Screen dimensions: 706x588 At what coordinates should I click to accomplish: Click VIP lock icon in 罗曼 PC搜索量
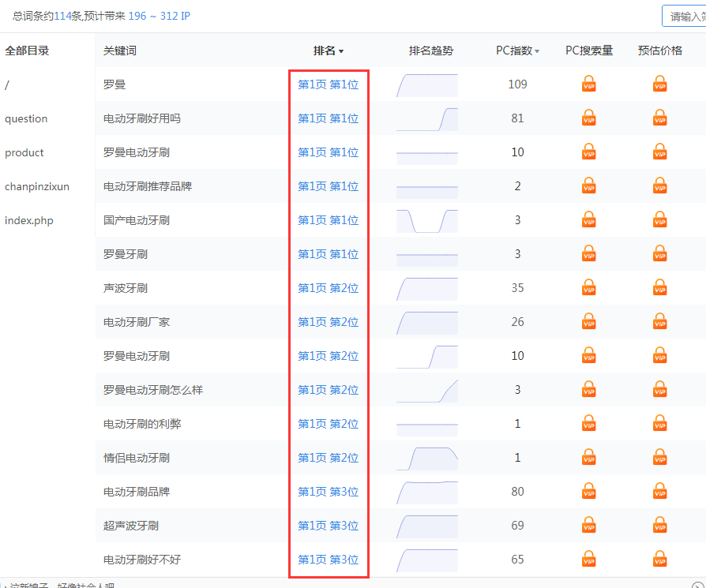tap(588, 84)
